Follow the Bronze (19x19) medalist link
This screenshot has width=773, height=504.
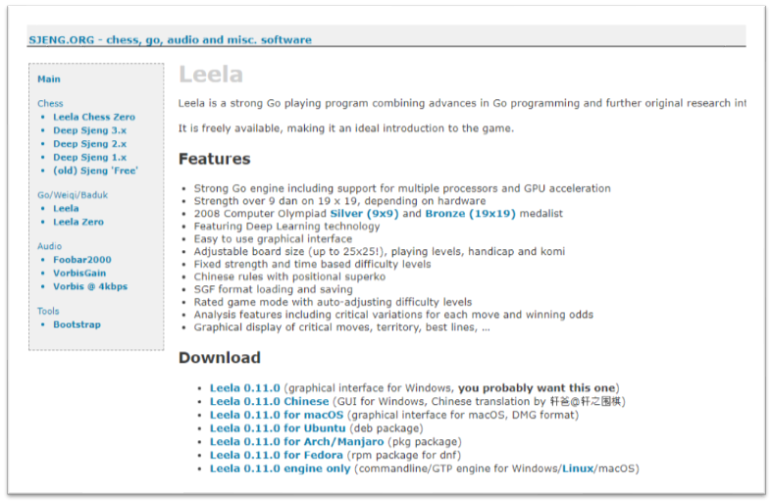(x=470, y=214)
